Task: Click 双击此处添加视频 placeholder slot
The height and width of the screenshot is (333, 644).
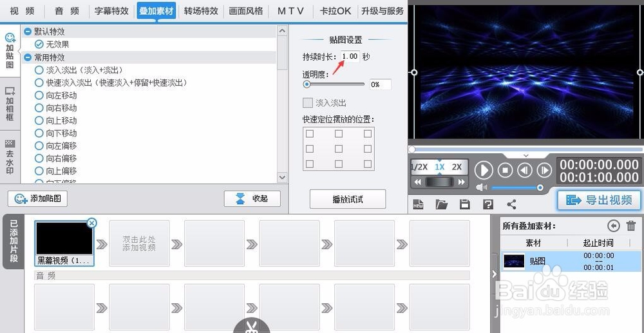Action: coord(139,243)
